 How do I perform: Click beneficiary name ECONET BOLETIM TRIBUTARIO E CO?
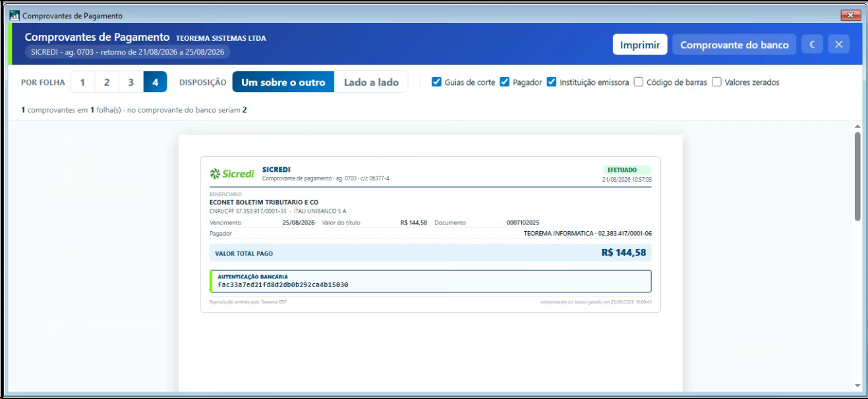[264, 202]
